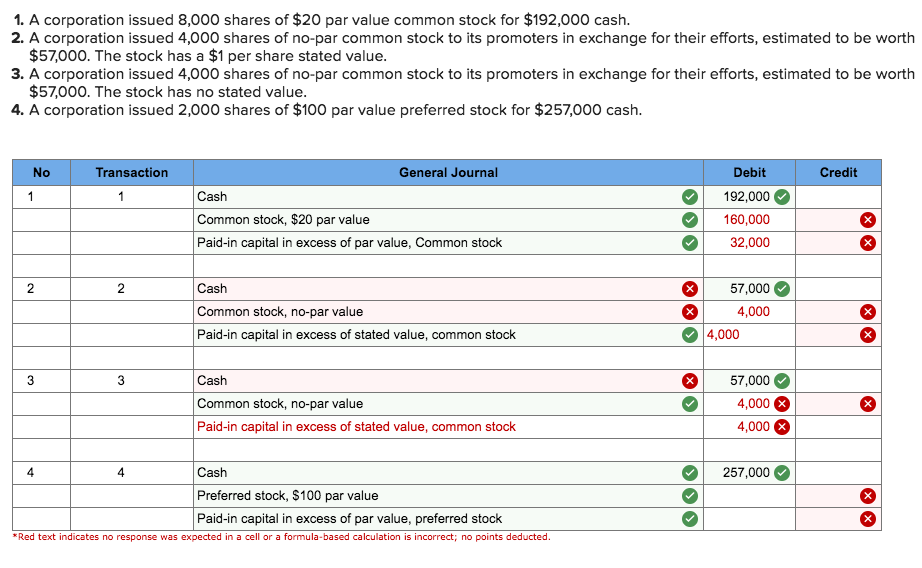Click Common stock, no-par value account in transaction 3

[x=280, y=404]
